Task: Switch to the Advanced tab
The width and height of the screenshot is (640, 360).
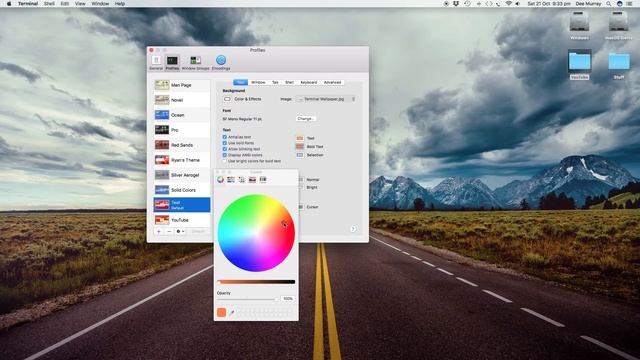Action: point(332,82)
